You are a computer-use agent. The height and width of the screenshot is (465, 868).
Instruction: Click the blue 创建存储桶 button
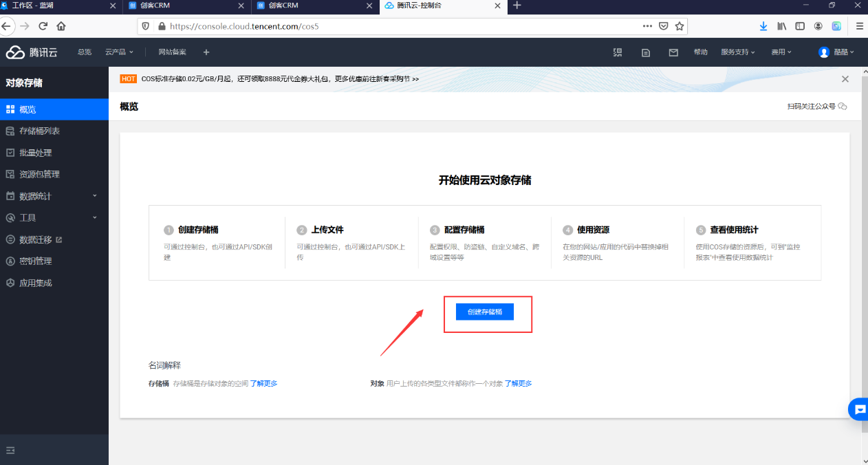tap(485, 312)
